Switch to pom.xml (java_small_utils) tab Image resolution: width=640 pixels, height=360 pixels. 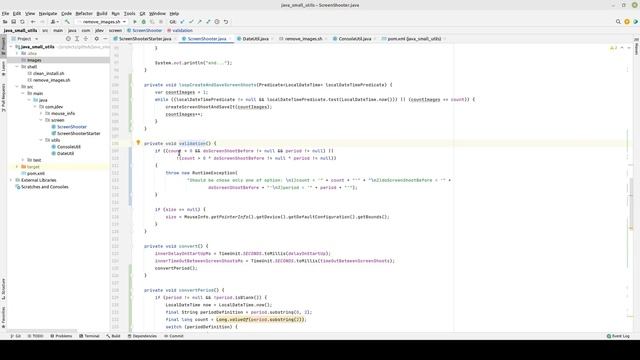[414, 39]
